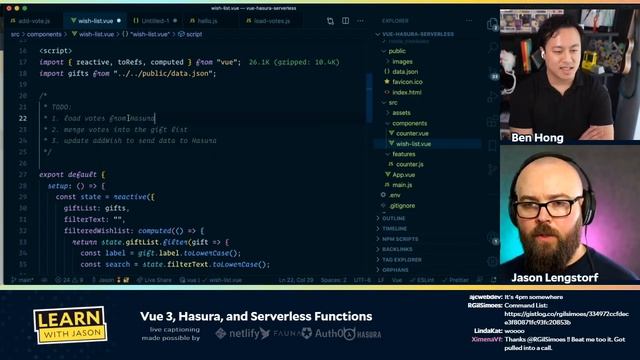Expand the TAG EXPLORER section

point(401,260)
